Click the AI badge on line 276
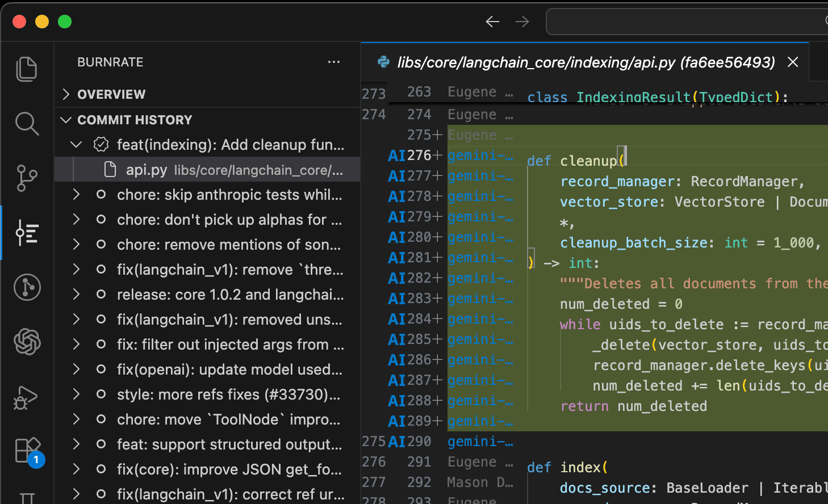The height and width of the screenshot is (504, 828). (396, 155)
